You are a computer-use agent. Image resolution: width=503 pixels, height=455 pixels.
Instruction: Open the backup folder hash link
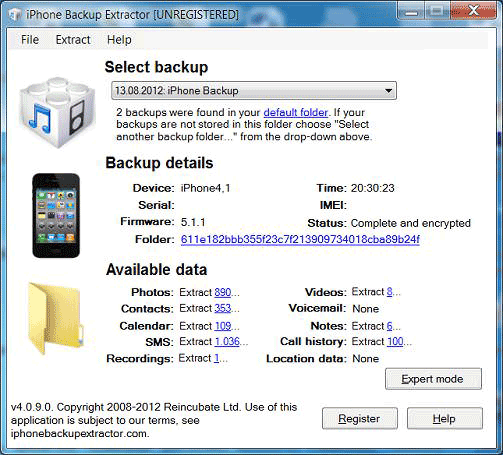click(x=300, y=239)
